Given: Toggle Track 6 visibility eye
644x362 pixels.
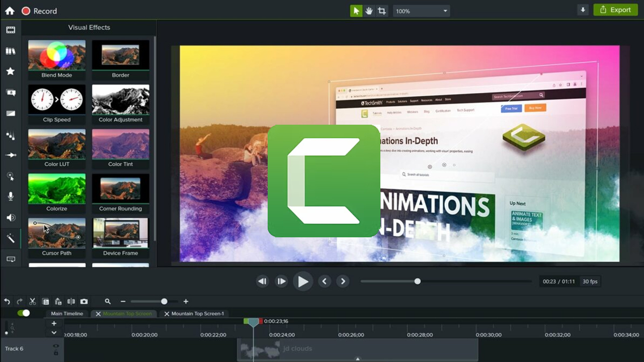Looking at the screenshot, I should click(x=56, y=346).
